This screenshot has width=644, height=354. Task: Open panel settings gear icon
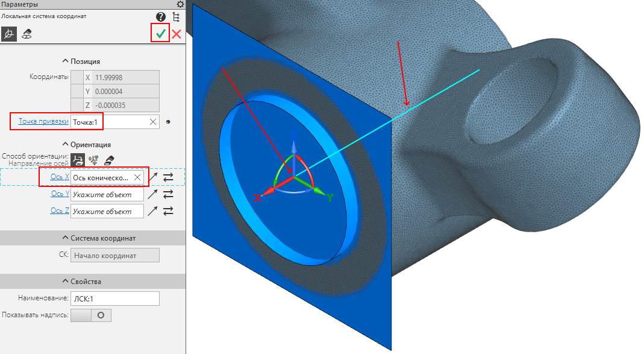pos(180,4)
